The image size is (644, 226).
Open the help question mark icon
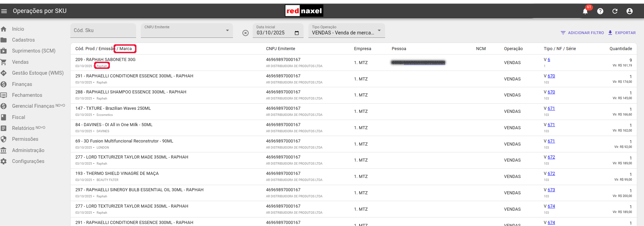600,11
